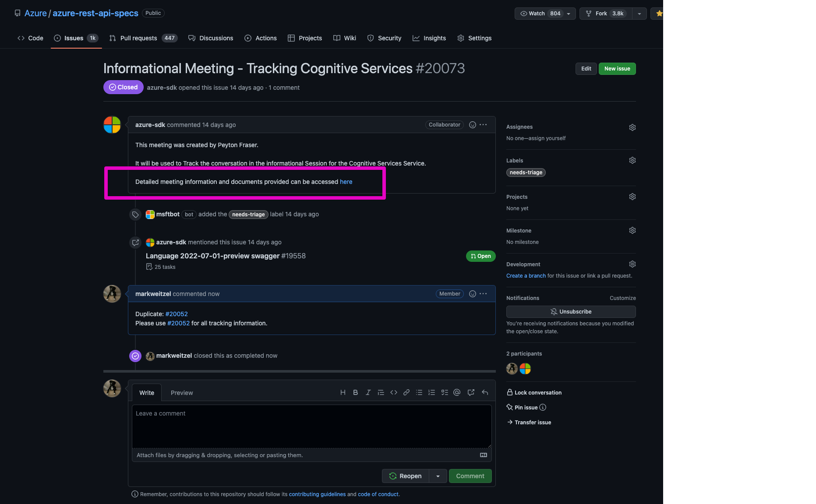
Task: Click Lock conversation
Action: point(534,393)
